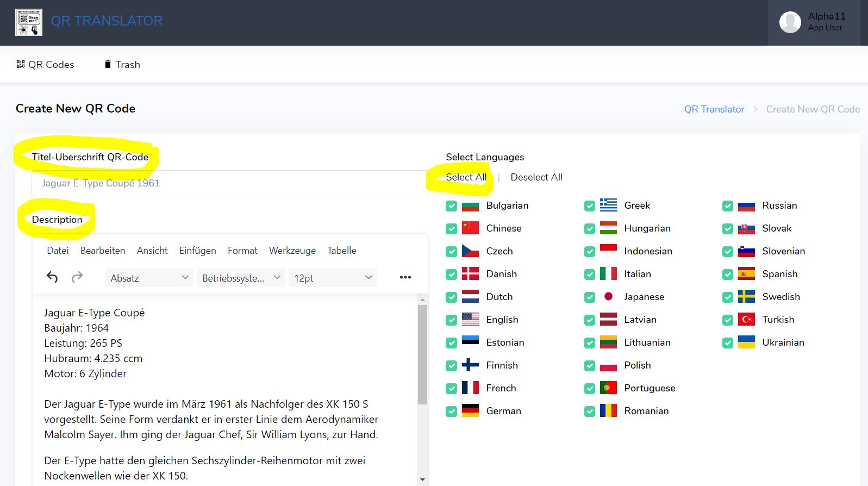The height and width of the screenshot is (486, 868).
Task: Toggle the Indonesian language checkbox
Action: click(x=589, y=252)
